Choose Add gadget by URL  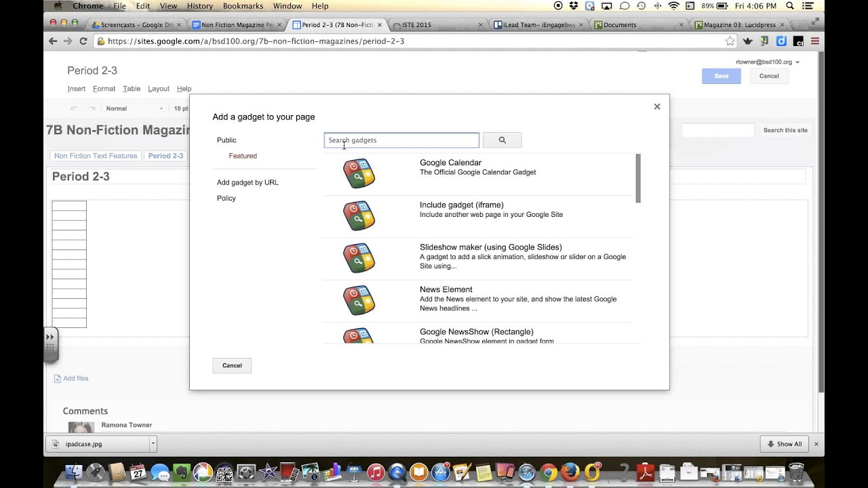(x=248, y=182)
